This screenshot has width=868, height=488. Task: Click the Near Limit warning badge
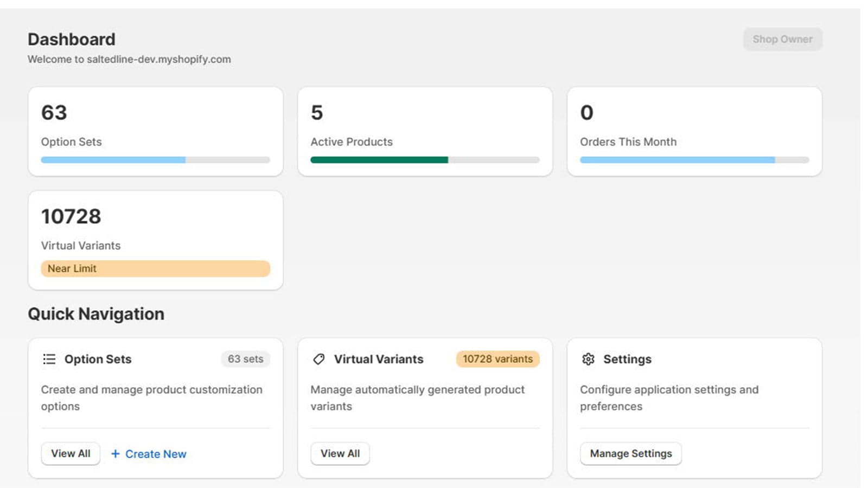point(155,268)
